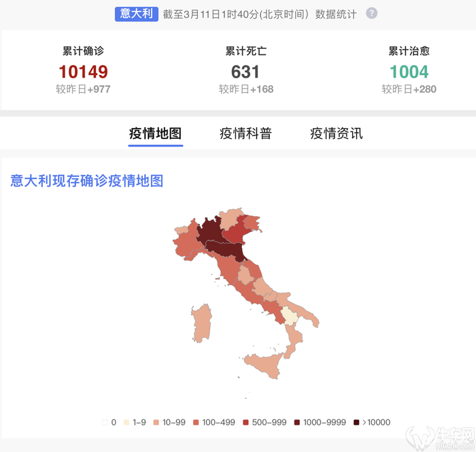Click the 累计治愈 1004 figure

click(409, 72)
